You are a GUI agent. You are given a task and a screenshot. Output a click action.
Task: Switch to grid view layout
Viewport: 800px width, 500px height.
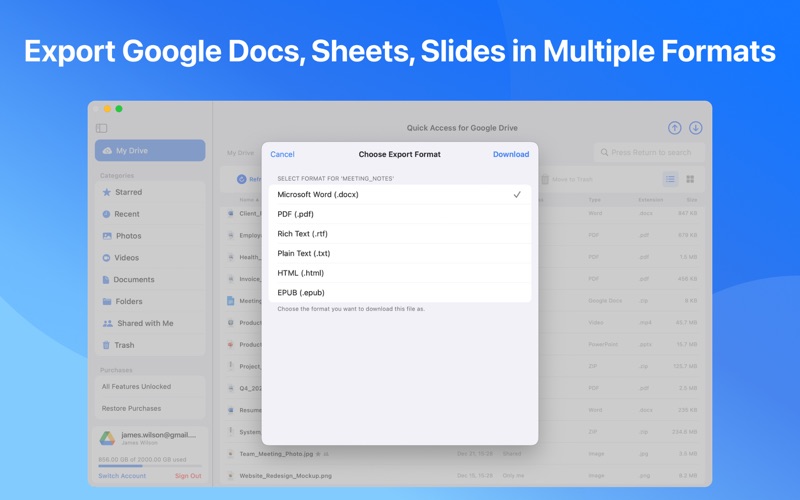690,179
